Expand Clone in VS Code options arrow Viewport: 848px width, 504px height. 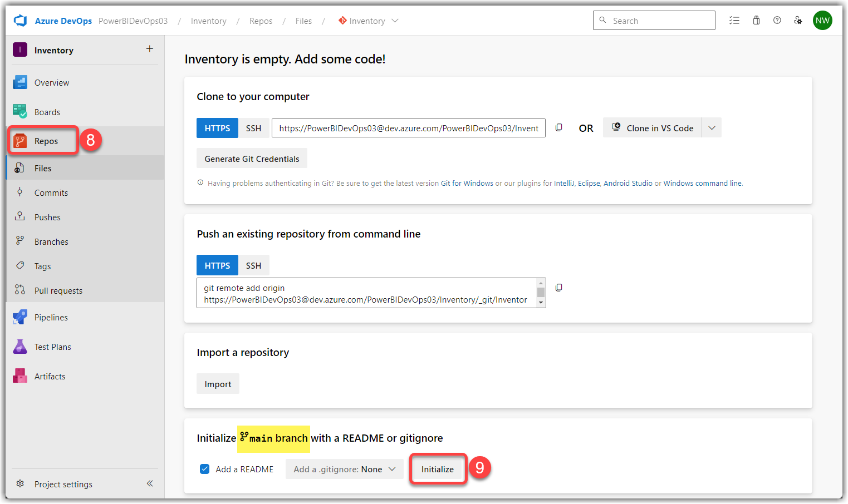point(712,128)
